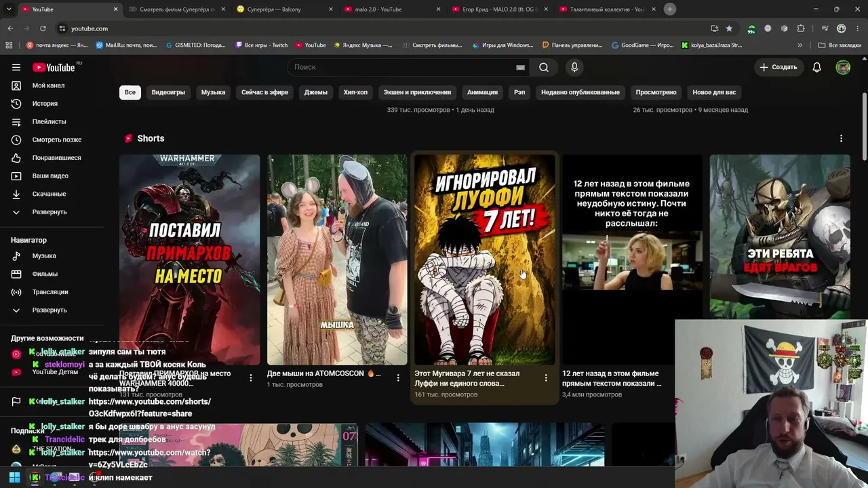The image size is (868, 488).
Task: Open the Windows Start button
Action: tap(14, 477)
